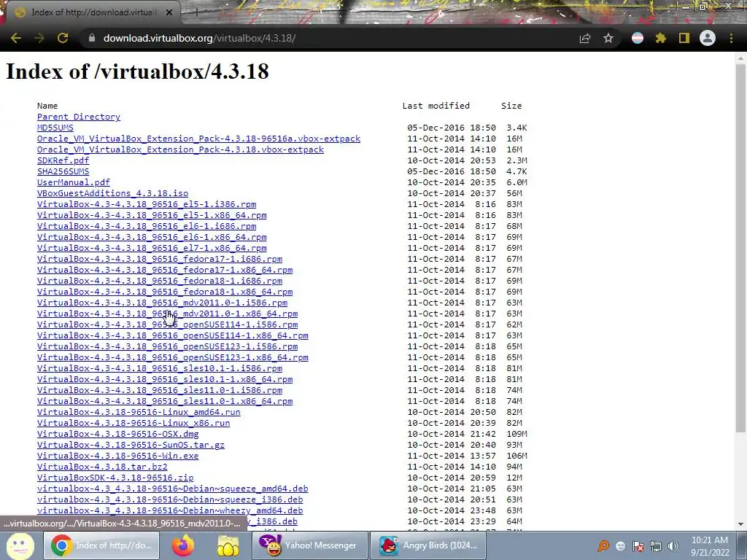Download VirtualBox-4.3.18-96516-Win.exe installer
This screenshot has height=560, width=747.
[117, 456]
